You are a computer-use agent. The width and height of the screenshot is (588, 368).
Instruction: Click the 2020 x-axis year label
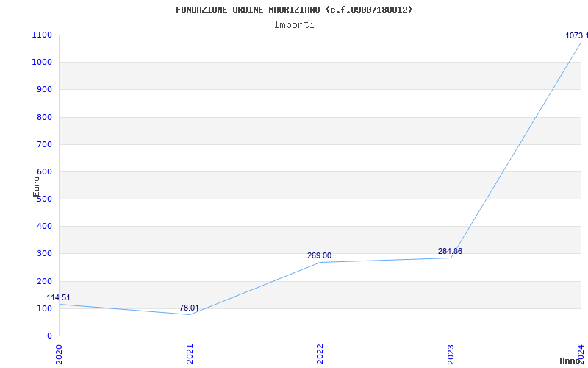(59, 355)
